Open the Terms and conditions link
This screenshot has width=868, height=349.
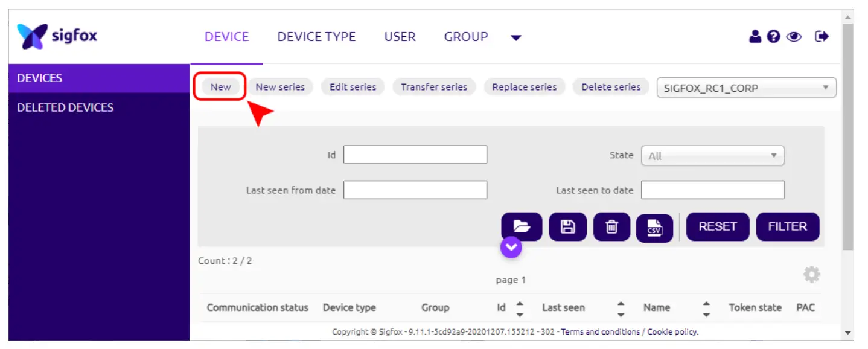tap(600, 332)
